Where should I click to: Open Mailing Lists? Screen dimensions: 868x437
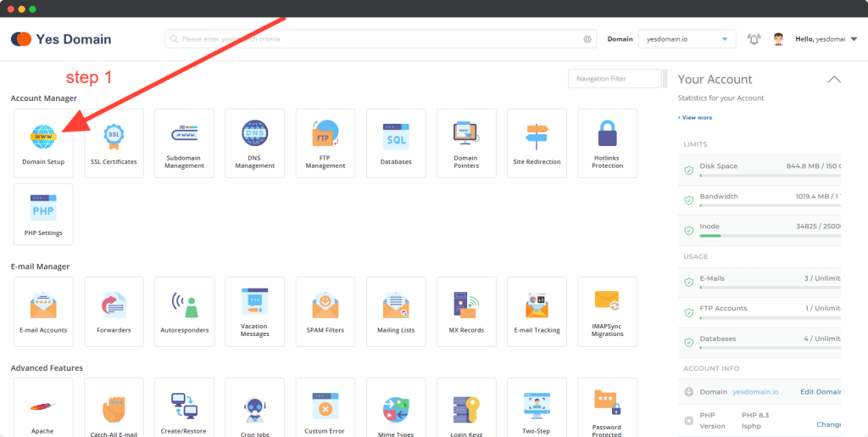(x=396, y=311)
